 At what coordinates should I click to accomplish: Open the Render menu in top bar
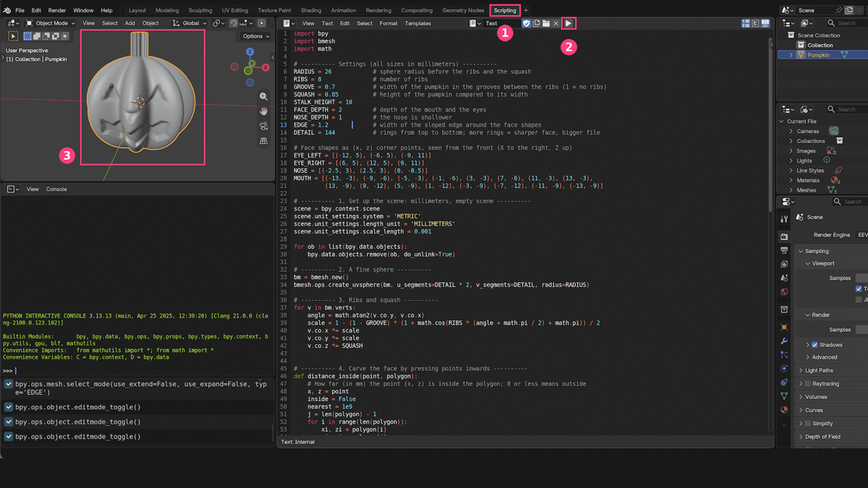click(57, 10)
